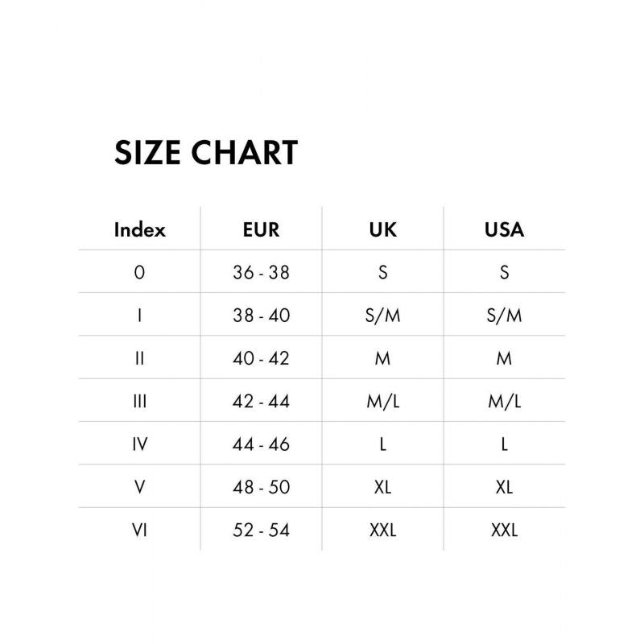The image size is (644, 644).
Task: Select the EUR 42 - 44 cell
Action: tap(261, 401)
